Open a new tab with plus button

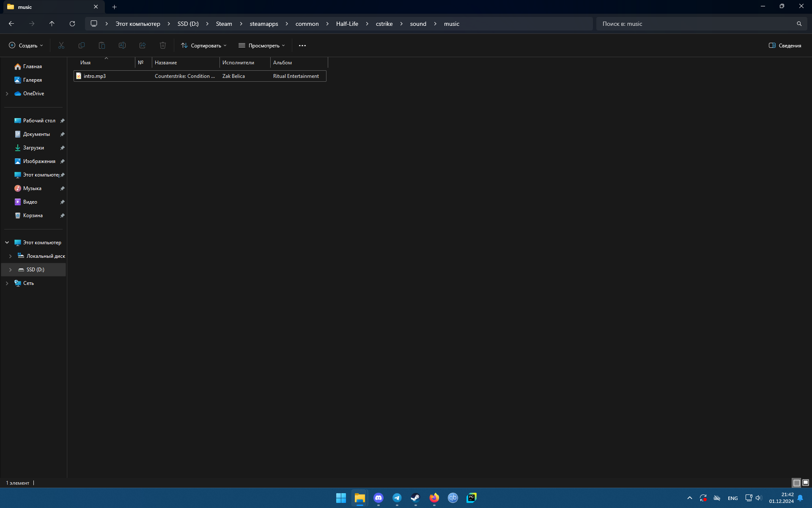click(x=114, y=7)
